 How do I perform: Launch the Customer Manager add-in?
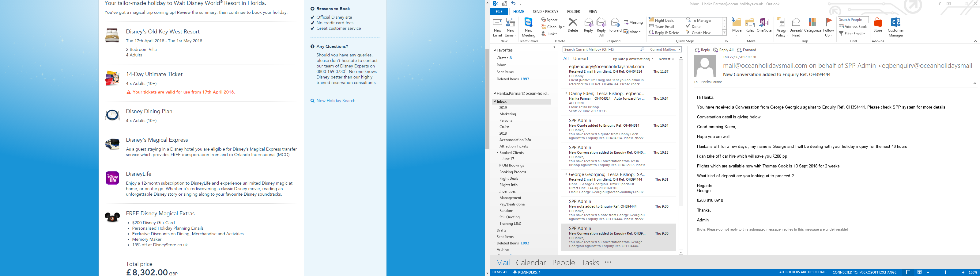(895, 27)
